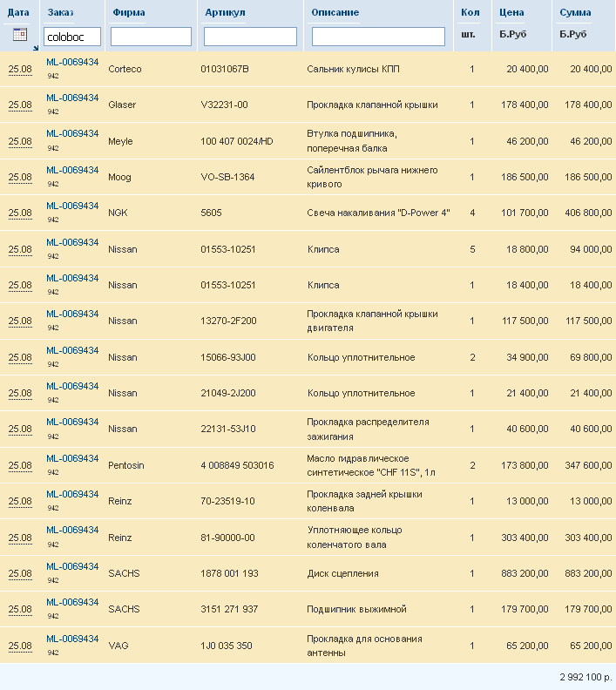Viewport: 616px width, 690px height.
Task: Sort table by Дата column header
Action: pos(18,13)
